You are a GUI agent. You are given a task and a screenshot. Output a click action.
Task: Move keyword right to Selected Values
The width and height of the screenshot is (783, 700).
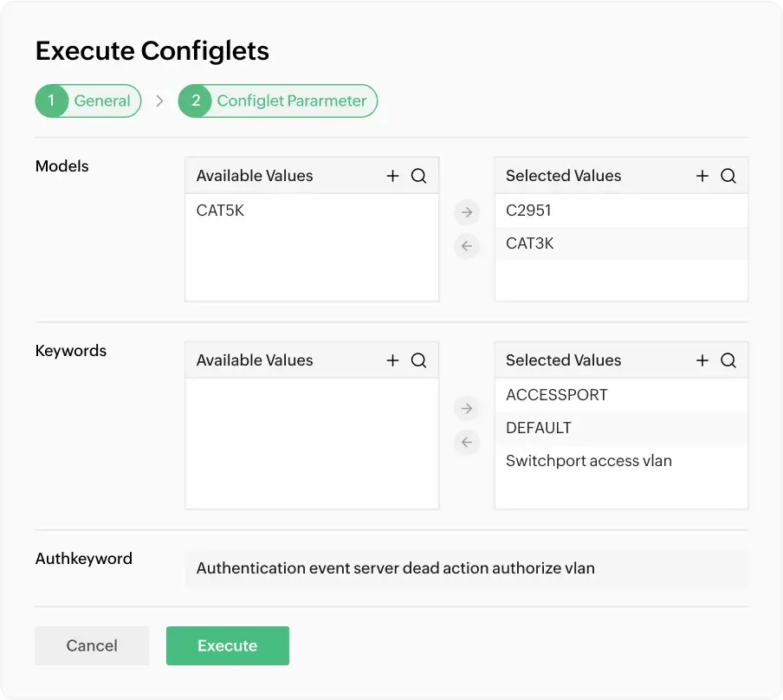coord(467,409)
